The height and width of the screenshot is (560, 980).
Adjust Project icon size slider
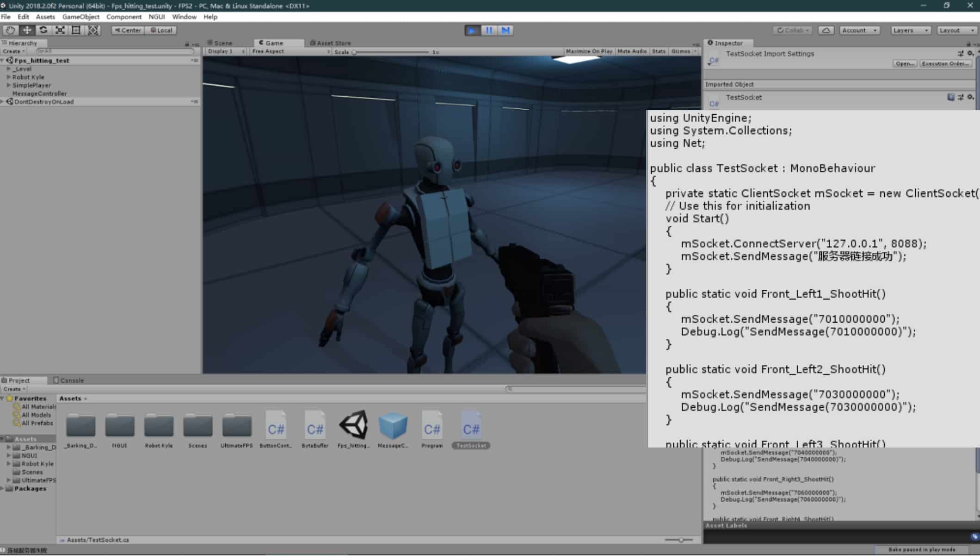point(679,540)
